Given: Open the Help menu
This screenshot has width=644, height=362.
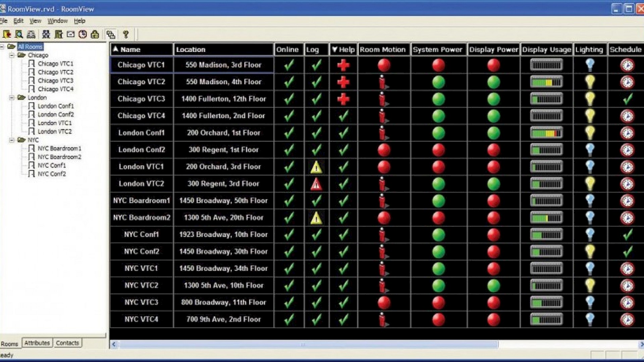Looking at the screenshot, I should coord(79,21).
